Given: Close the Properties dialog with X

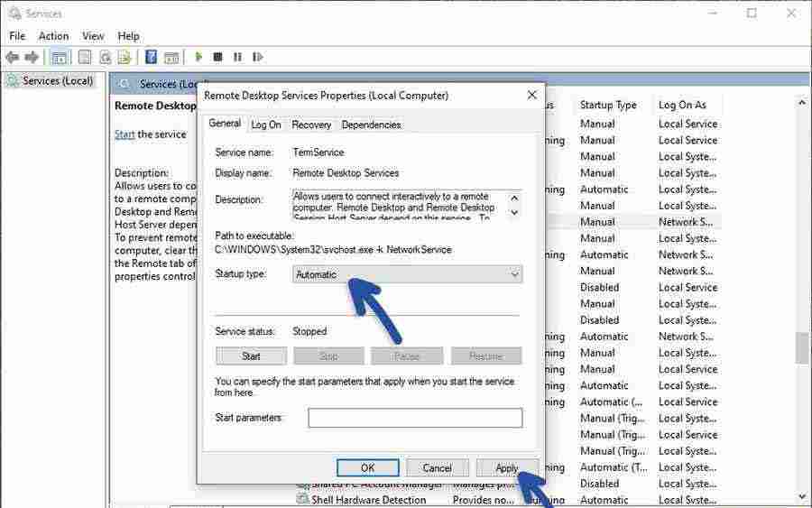Looking at the screenshot, I should pos(531,96).
